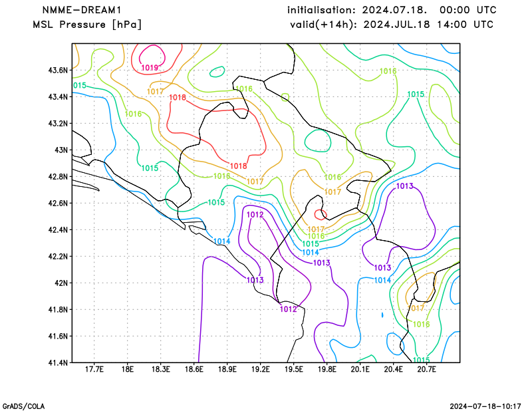Select the 18.9E longitude axis label
The image size is (532, 411).
point(227,369)
